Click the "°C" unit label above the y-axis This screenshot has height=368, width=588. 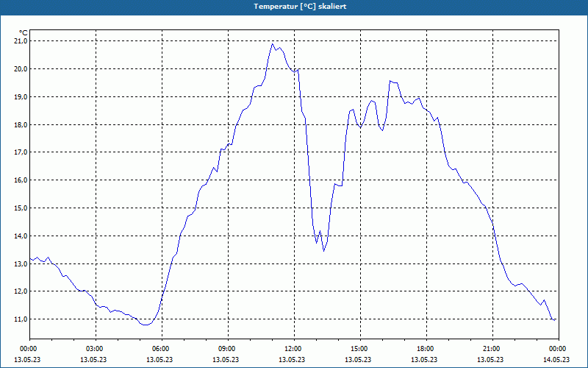[24, 33]
